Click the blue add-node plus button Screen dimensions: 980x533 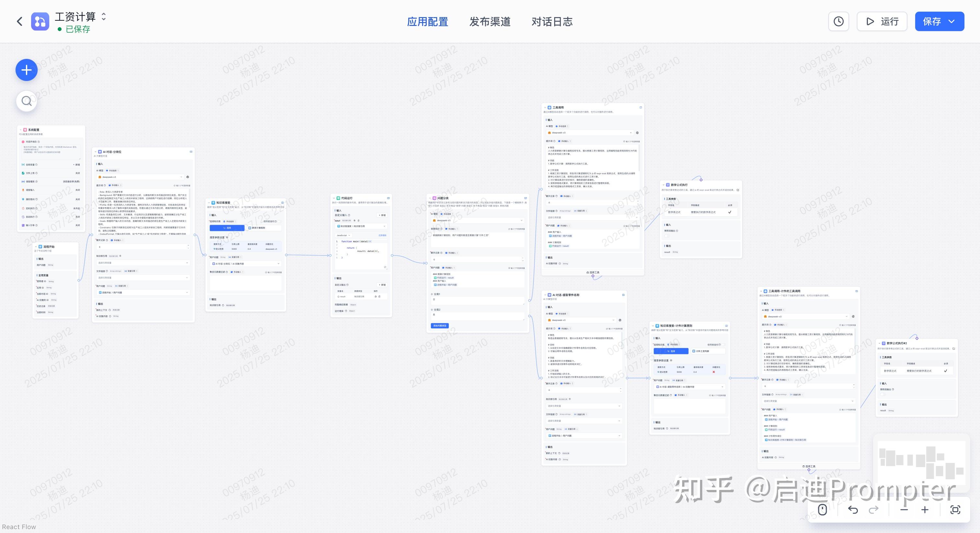pyautogui.click(x=26, y=70)
